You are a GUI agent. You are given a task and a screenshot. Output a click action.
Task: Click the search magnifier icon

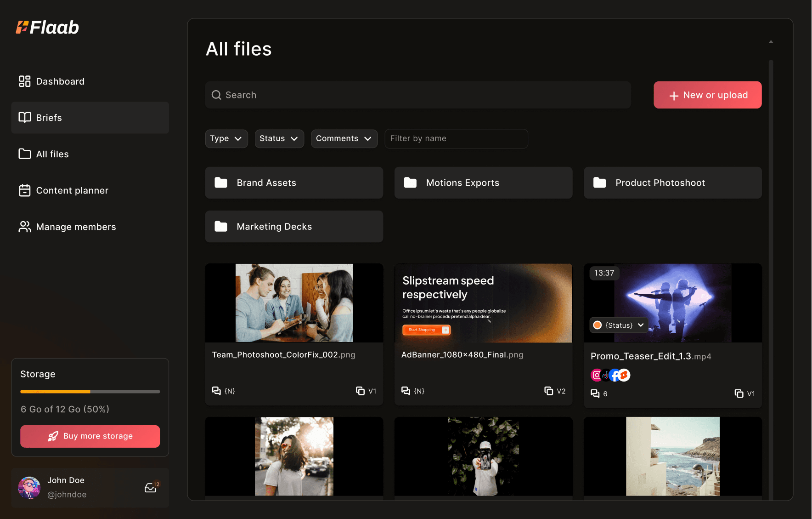tap(216, 95)
